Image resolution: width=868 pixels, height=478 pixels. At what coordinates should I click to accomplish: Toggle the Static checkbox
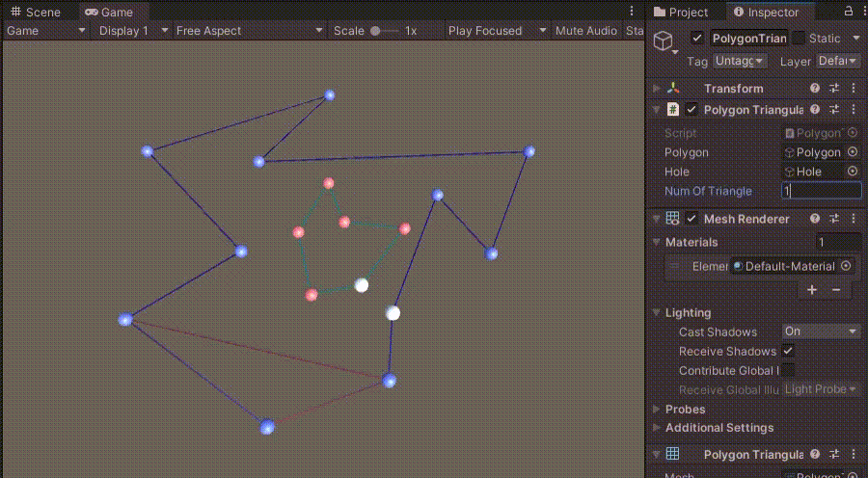point(798,39)
